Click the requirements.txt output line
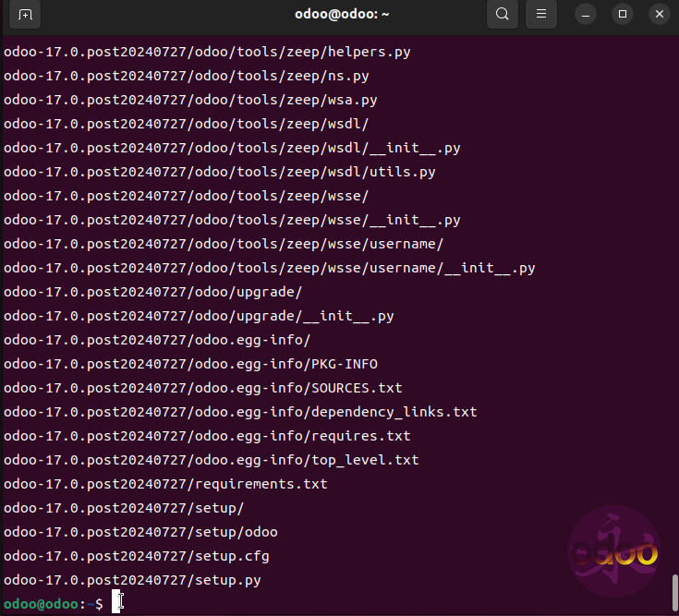 click(165, 484)
